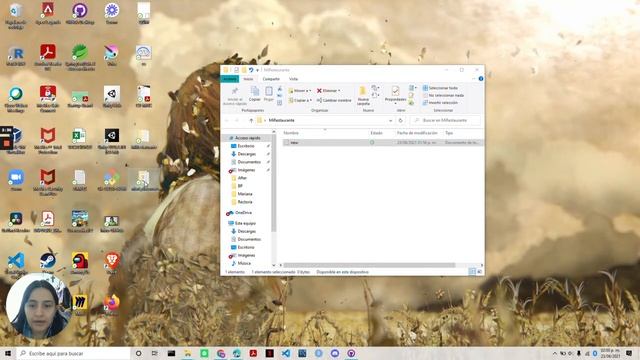Click the pin to quick access ribbon button
This screenshot has width=640, height=360.
pyautogui.click(x=235, y=96)
